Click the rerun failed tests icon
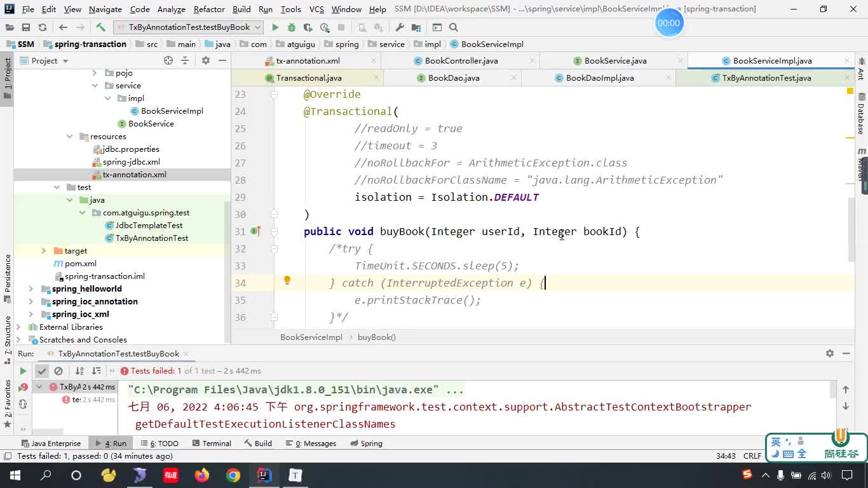 pos(23,387)
